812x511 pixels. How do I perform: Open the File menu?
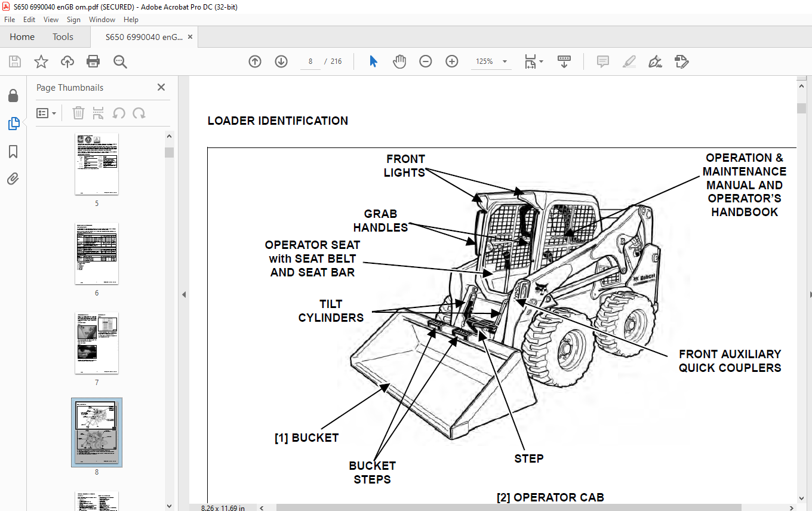pyautogui.click(x=10, y=20)
